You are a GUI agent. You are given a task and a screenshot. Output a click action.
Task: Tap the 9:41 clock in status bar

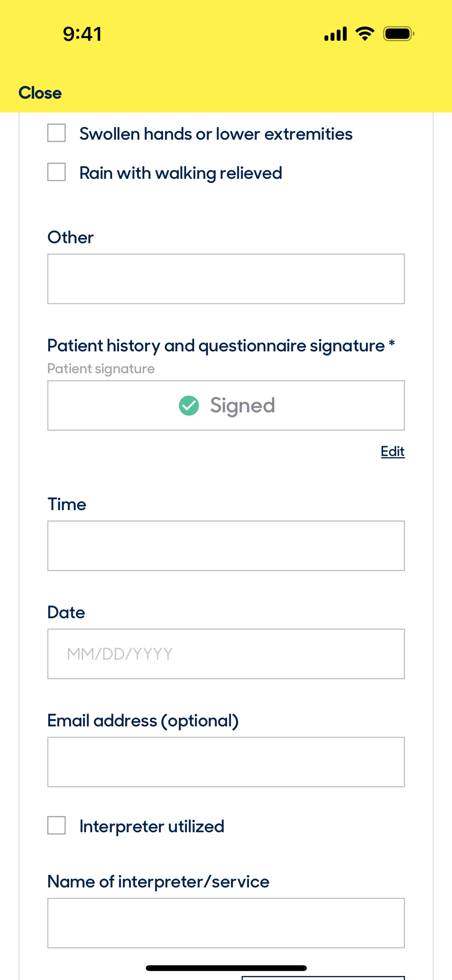click(82, 34)
